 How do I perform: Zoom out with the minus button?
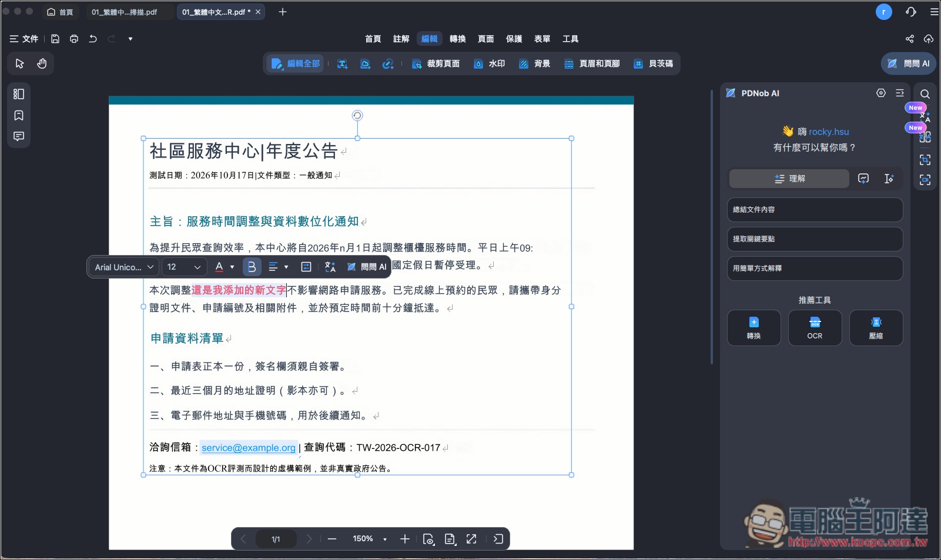(x=332, y=539)
